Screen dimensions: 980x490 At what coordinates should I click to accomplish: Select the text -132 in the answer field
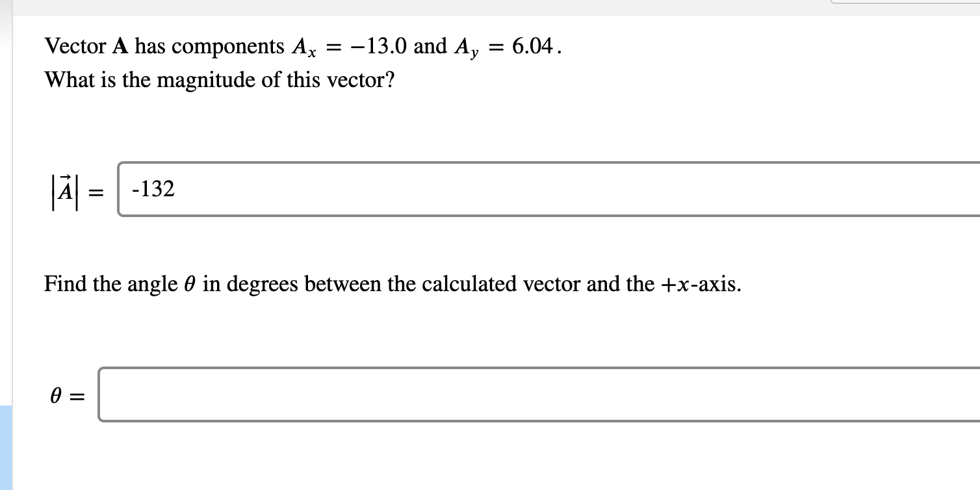pyautogui.click(x=153, y=190)
